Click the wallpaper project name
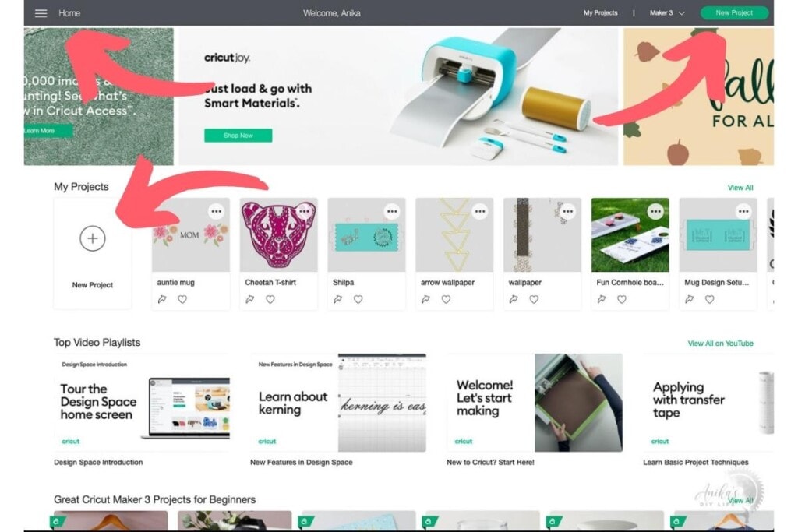This screenshot has width=798, height=532. 524,282
